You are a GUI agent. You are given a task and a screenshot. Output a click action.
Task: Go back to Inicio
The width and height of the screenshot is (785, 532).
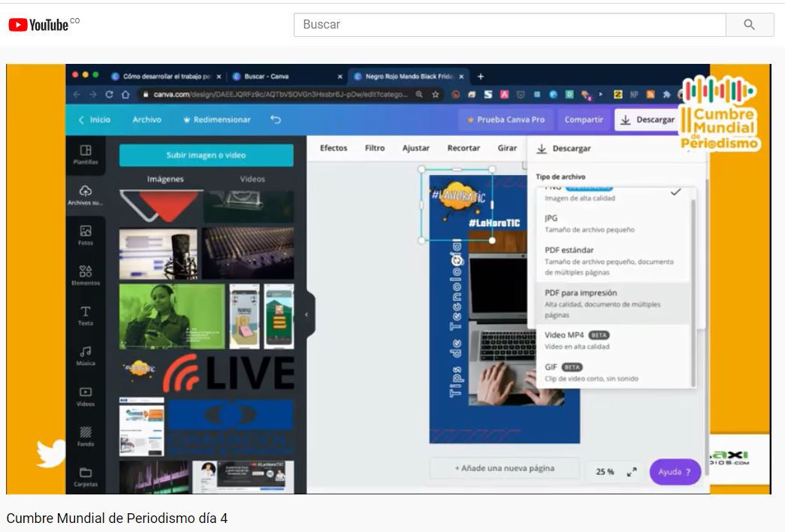(95, 119)
